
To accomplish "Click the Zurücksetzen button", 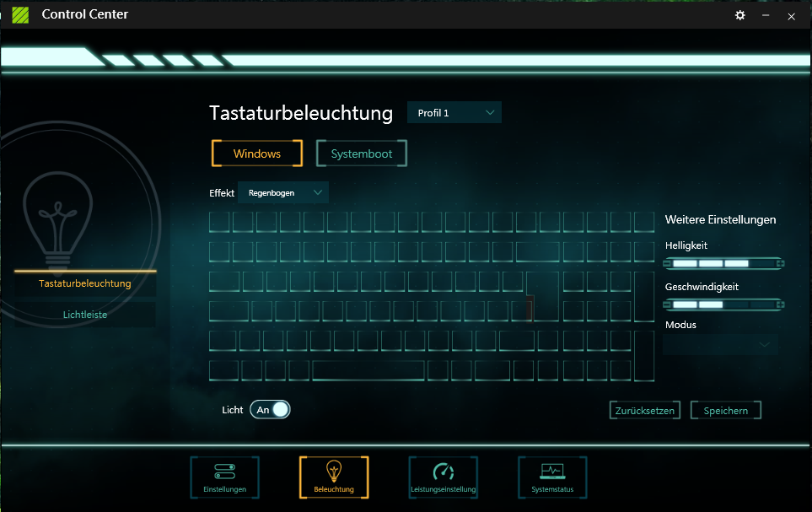I will (x=645, y=411).
